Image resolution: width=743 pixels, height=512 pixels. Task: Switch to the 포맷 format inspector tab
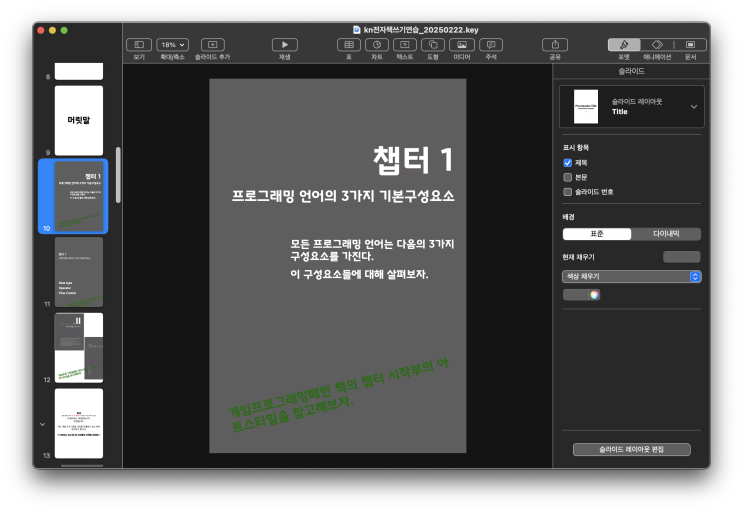tap(624, 45)
